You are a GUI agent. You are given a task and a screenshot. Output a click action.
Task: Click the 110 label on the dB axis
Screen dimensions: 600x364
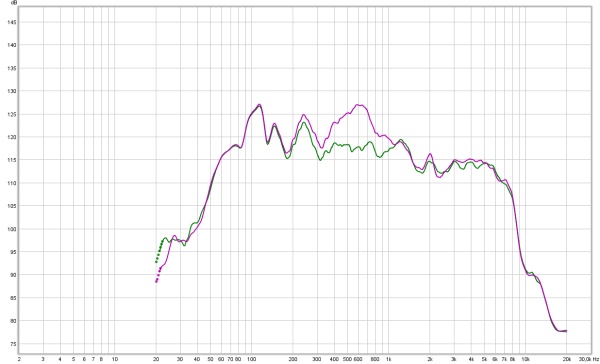click(x=12, y=183)
